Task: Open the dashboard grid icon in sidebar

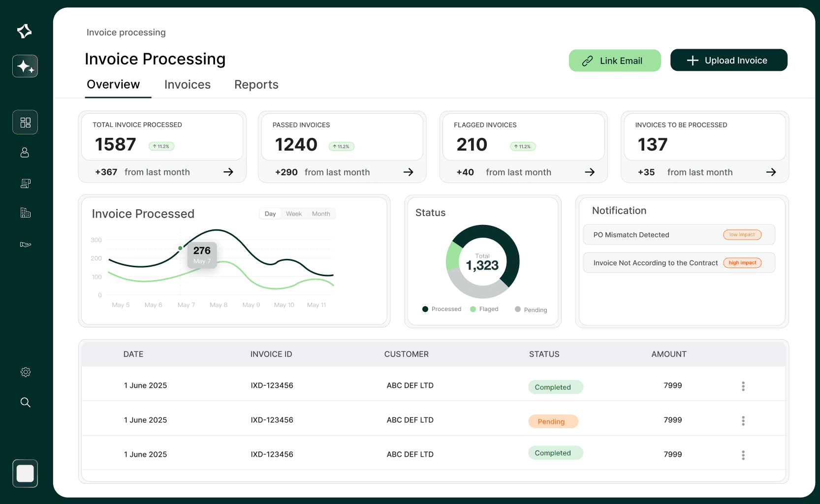Action: click(25, 122)
